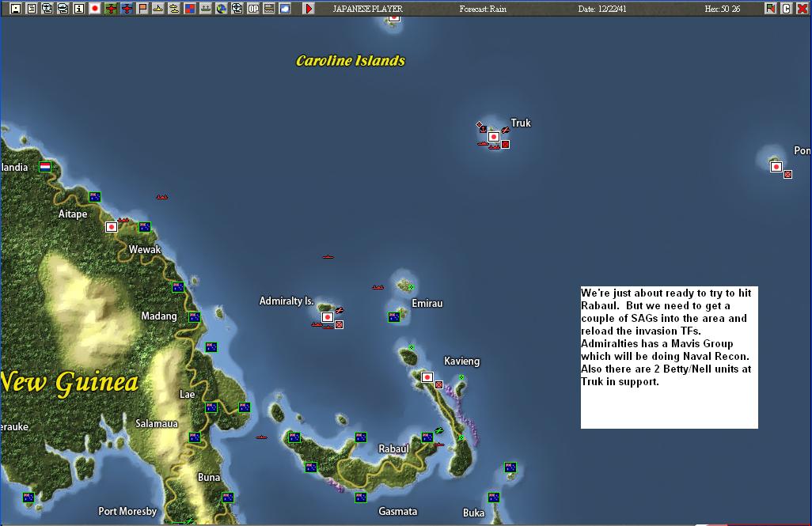This screenshot has width=812, height=526.
Task: Open the report list document icon
Action: (32, 8)
